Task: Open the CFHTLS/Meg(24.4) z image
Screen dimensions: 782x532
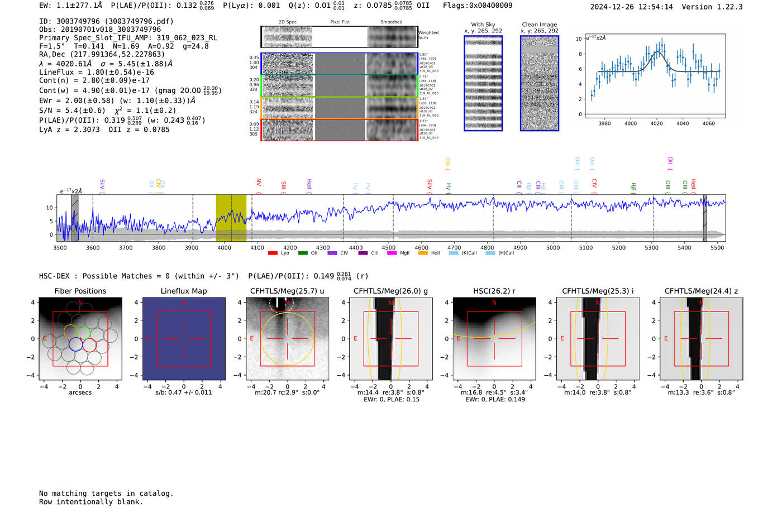Action: tap(701, 338)
